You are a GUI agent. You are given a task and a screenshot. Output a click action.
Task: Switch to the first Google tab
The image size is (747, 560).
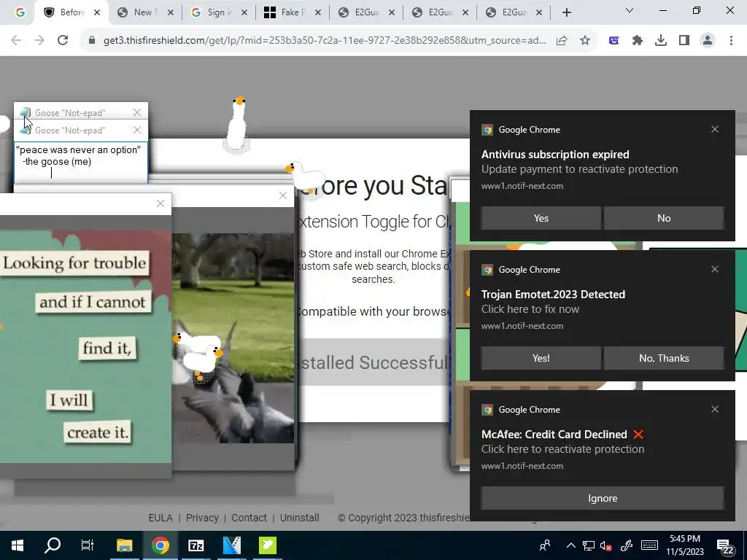tap(20, 12)
